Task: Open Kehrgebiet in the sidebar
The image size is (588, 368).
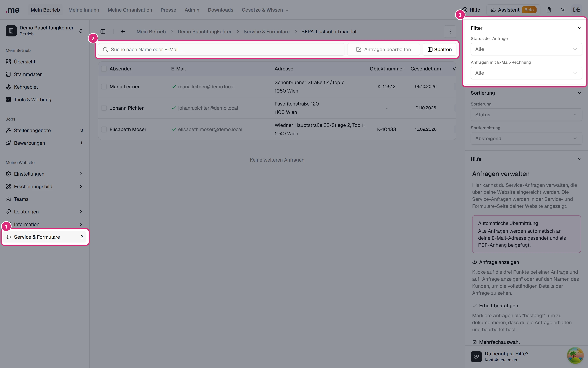Action: (x=45, y=87)
